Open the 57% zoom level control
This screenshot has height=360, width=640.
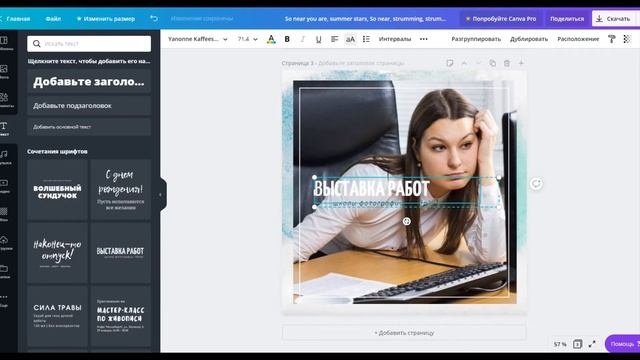(x=560, y=344)
